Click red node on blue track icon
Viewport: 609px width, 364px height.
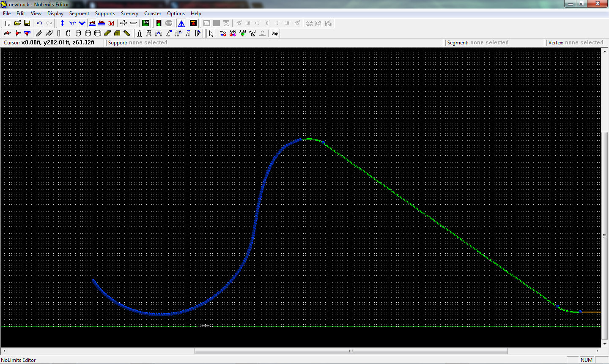pos(27,33)
